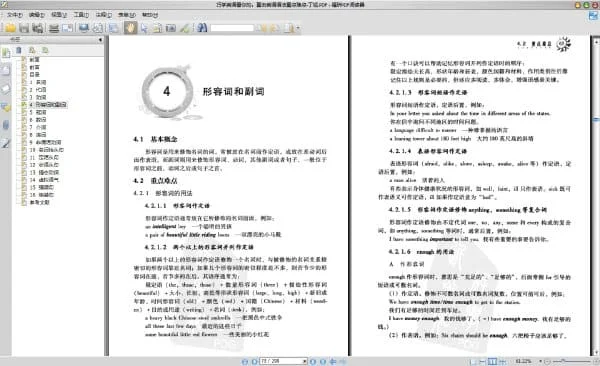Open the Layers side panel icon
This screenshot has width=600, height=366.
[6, 88]
